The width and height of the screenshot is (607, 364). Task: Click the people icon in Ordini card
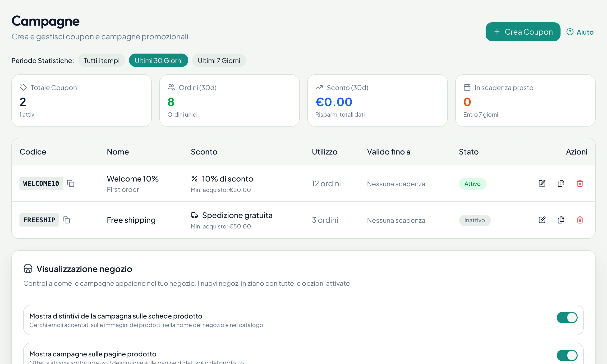(171, 87)
